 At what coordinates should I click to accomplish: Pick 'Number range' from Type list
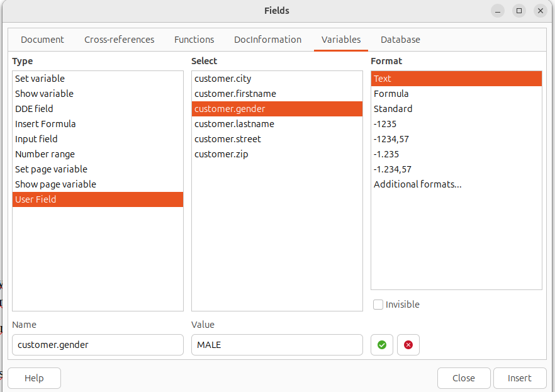click(x=45, y=154)
